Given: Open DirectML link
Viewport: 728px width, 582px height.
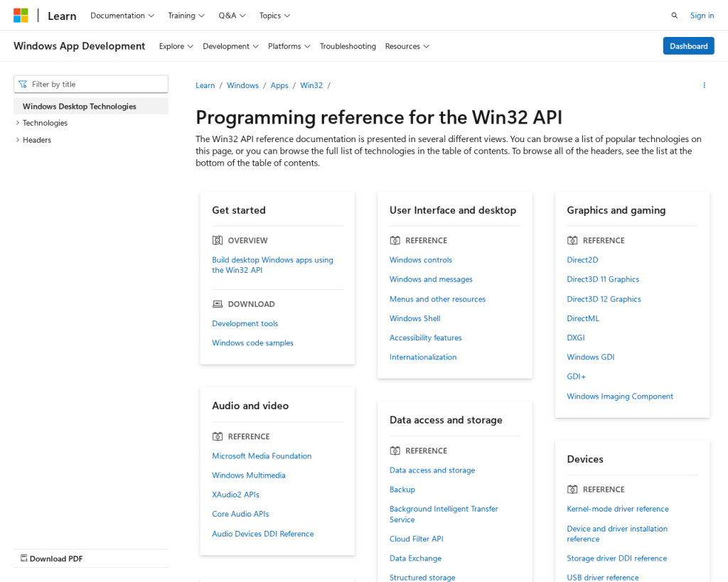Looking at the screenshot, I should pyautogui.click(x=583, y=318).
